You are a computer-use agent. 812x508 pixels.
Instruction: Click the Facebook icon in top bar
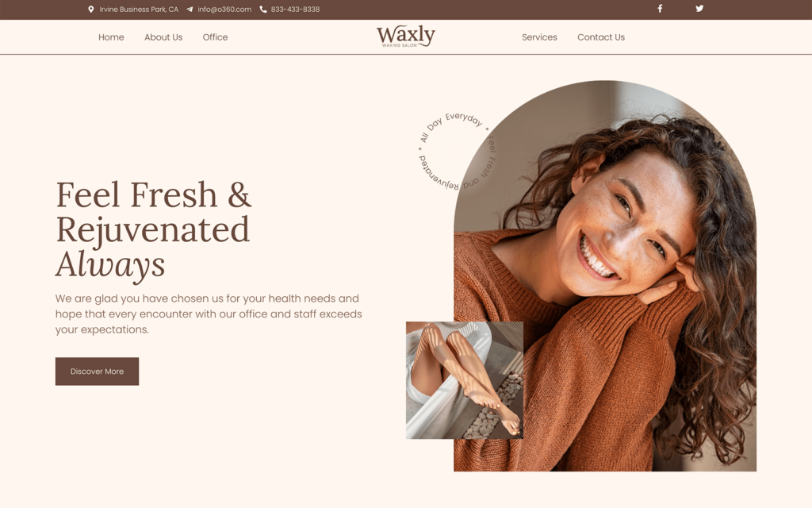click(x=660, y=8)
